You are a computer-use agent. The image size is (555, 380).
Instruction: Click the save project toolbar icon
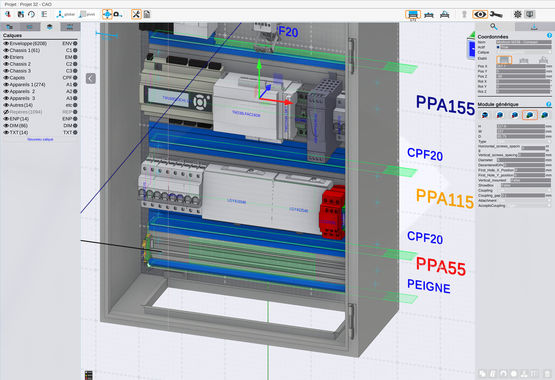21,15
